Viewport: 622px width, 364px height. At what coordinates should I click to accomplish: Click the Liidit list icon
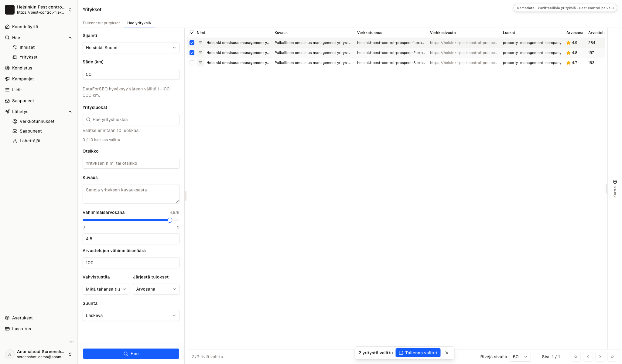tap(7, 90)
